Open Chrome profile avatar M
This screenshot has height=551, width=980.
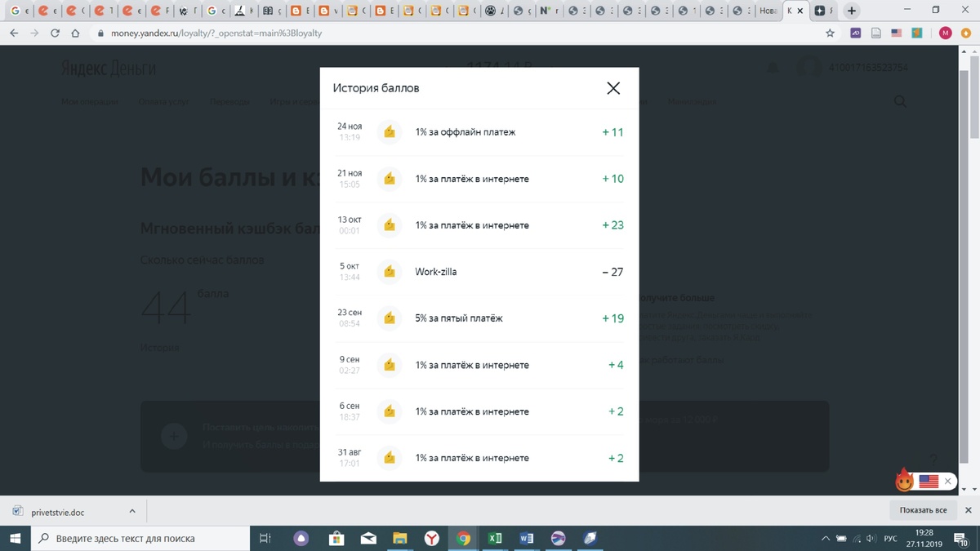click(946, 33)
